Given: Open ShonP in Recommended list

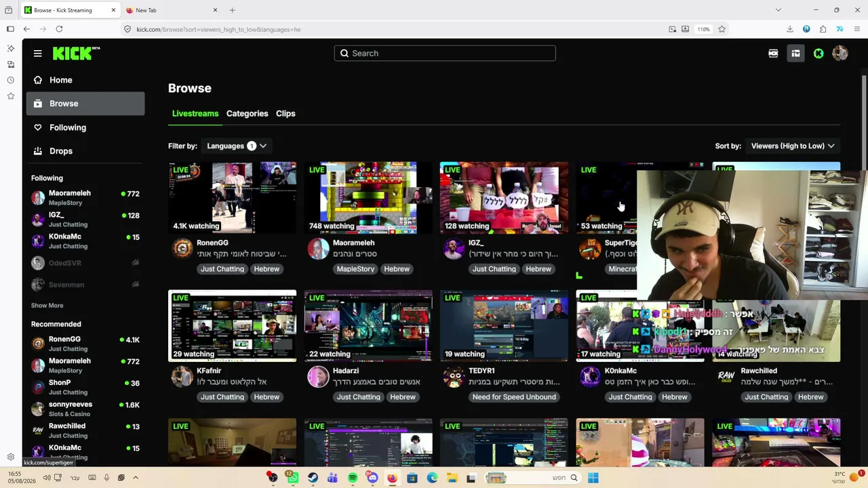Looking at the screenshot, I should pyautogui.click(x=85, y=387).
